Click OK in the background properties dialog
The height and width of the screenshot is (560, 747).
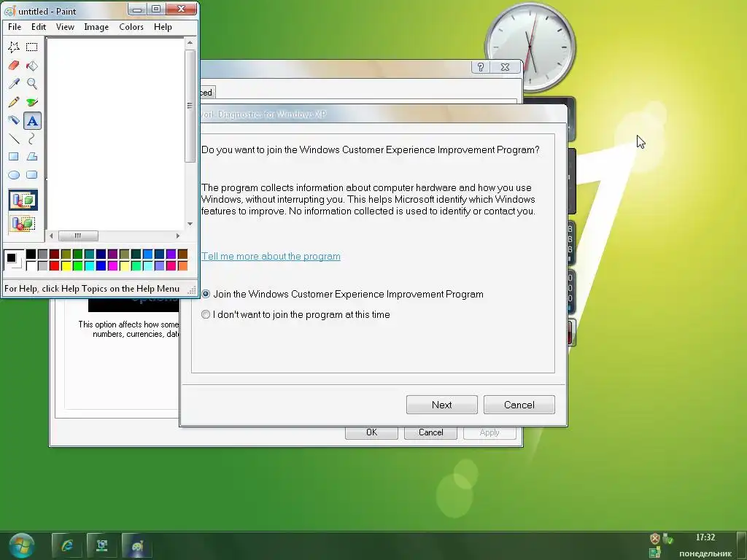tap(371, 432)
